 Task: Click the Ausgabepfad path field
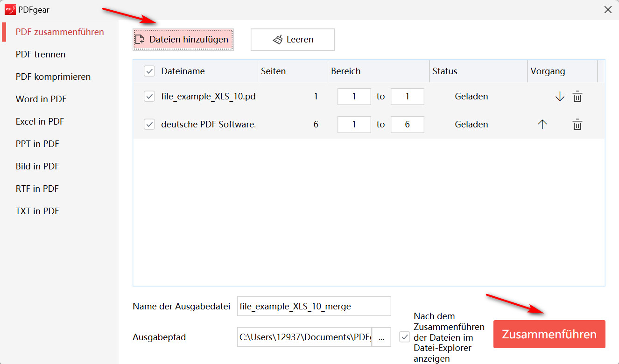[x=304, y=337]
